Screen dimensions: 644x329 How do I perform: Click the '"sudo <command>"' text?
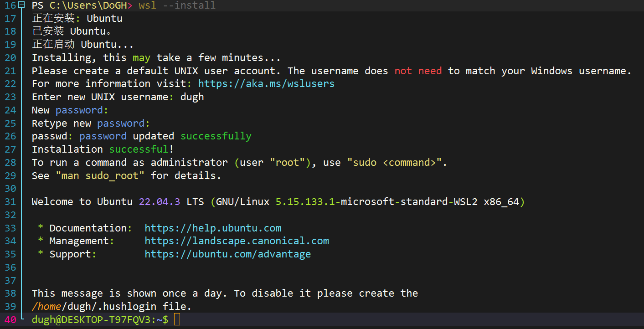(394, 163)
